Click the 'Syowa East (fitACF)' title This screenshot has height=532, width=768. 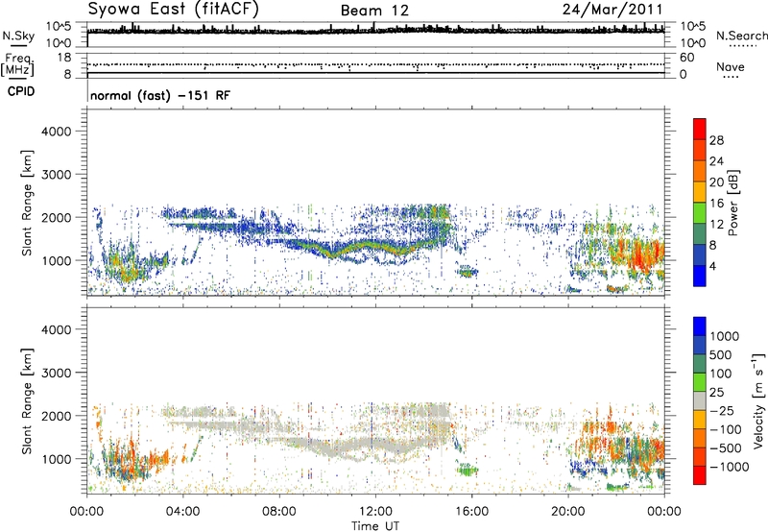coord(174,10)
